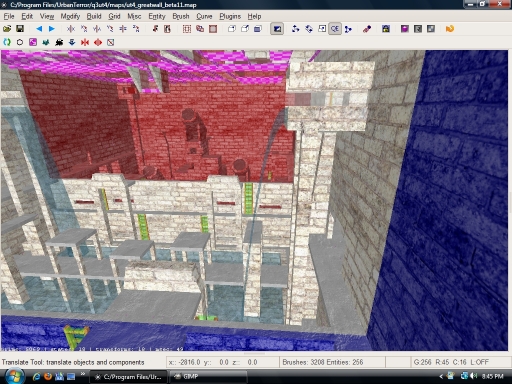This screenshot has width=512, height=384.
Task: Redo with the blue right arrow
Action: pyautogui.click(x=52, y=29)
